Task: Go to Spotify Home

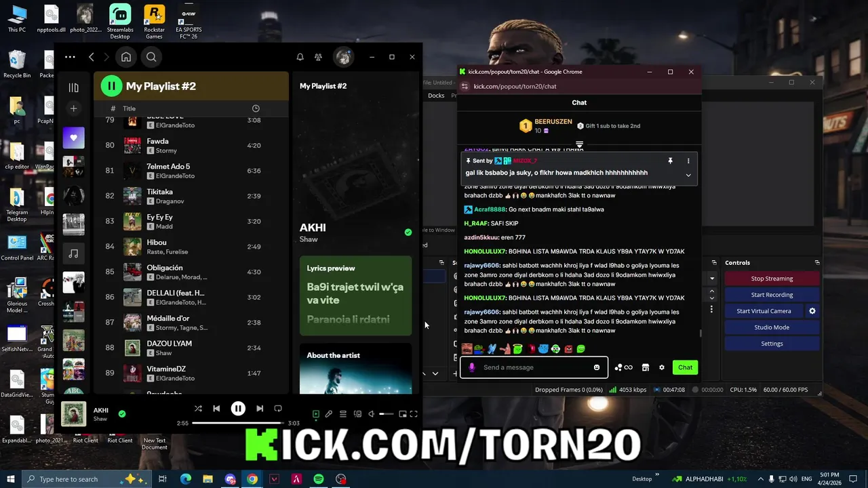Action: point(126,57)
